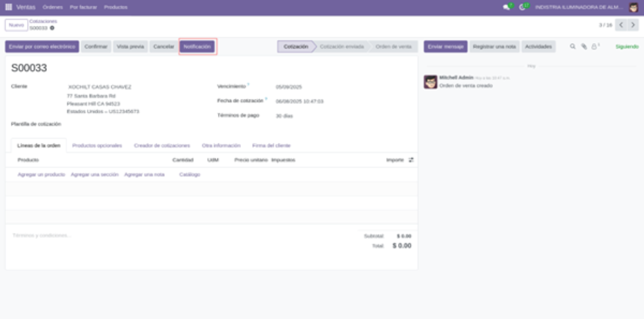
Task: Select the Cotización enviada status stage
Action: 341,46
